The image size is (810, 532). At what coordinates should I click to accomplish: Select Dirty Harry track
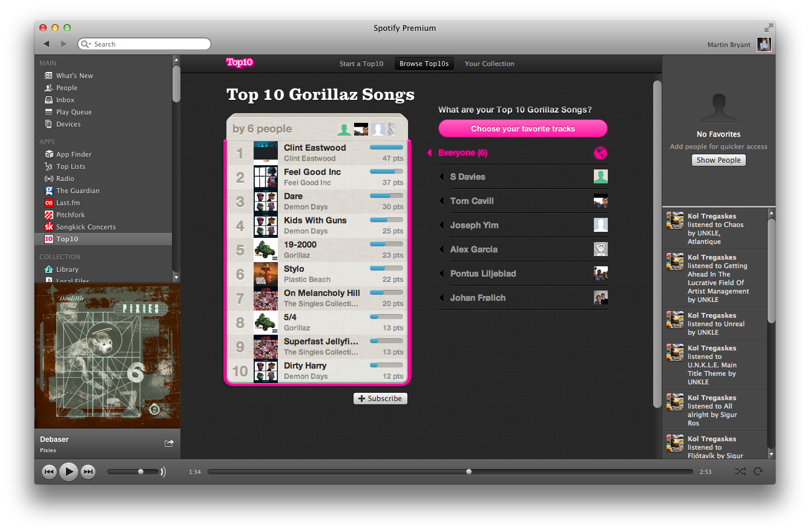pyautogui.click(x=317, y=371)
